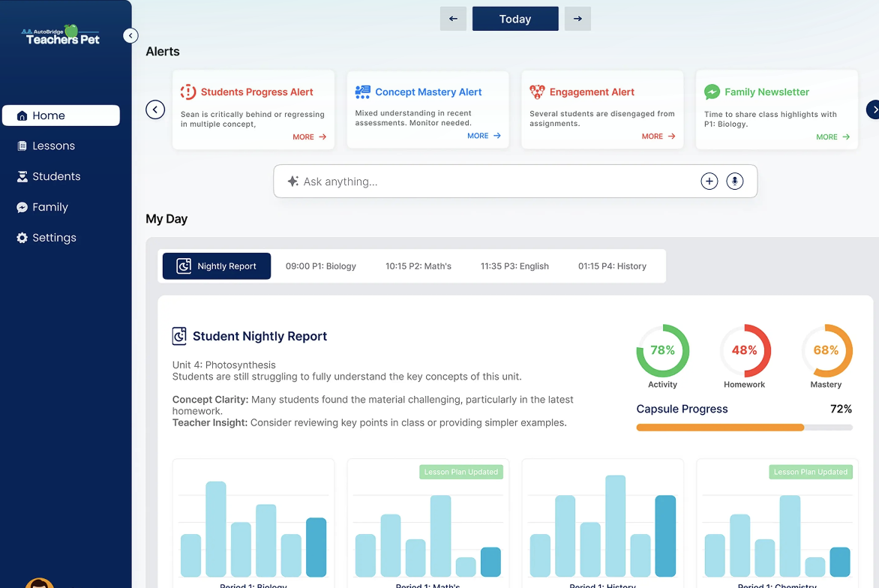
Task: Click the Engagement Alert icon
Action: [537, 91]
